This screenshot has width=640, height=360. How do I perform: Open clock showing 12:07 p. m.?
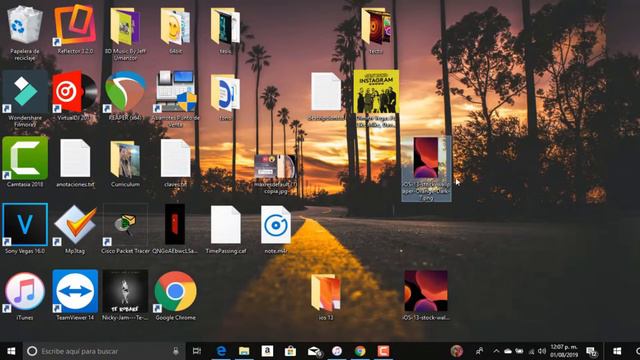coord(564,351)
